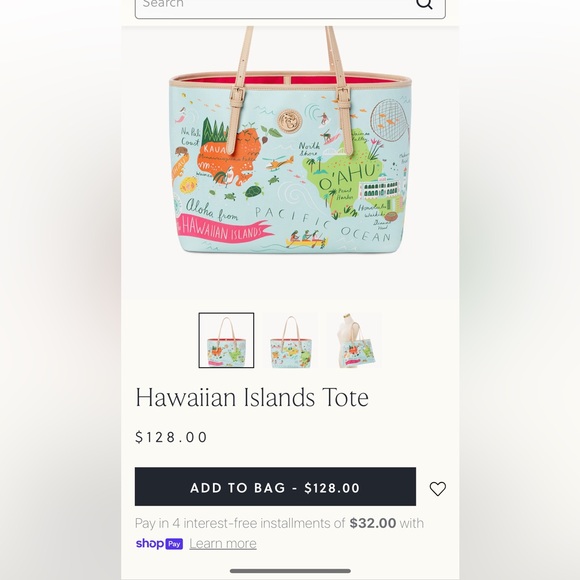Viewport: 580px width, 580px height.
Task: Tap the home indicator bar at bottom
Action: click(x=290, y=571)
